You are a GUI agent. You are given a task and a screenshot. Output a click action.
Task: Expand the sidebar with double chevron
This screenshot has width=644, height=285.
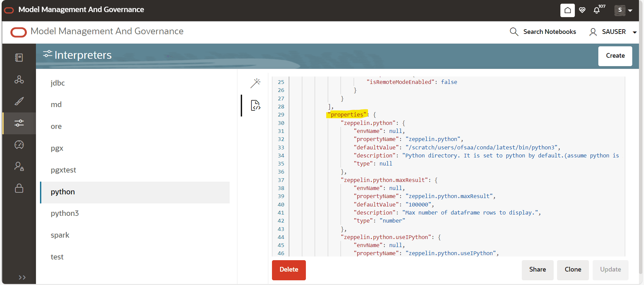[22, 277]
